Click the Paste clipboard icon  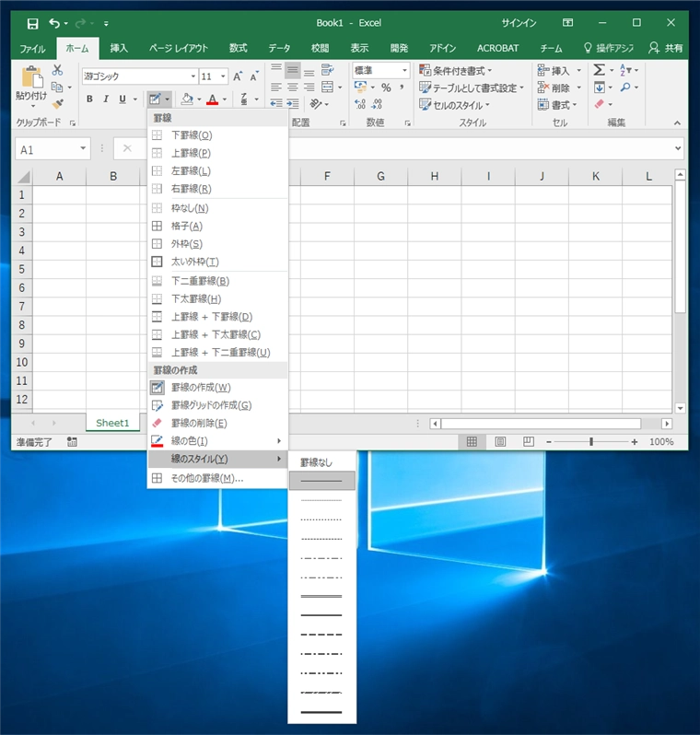click(31, 77)
